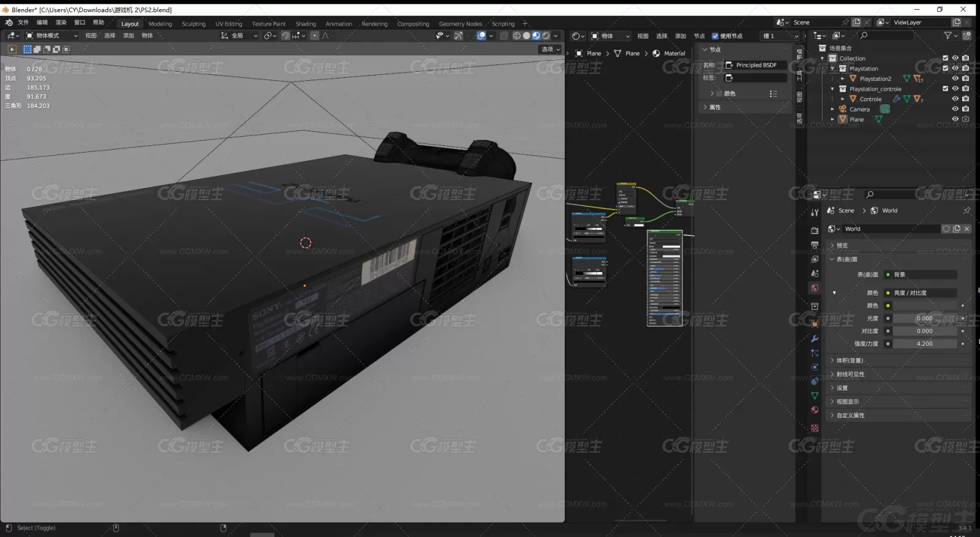Toggle snapping magnet icon
Image resolution: width=980 pixels, height=537 pixels.
[285, 36]
